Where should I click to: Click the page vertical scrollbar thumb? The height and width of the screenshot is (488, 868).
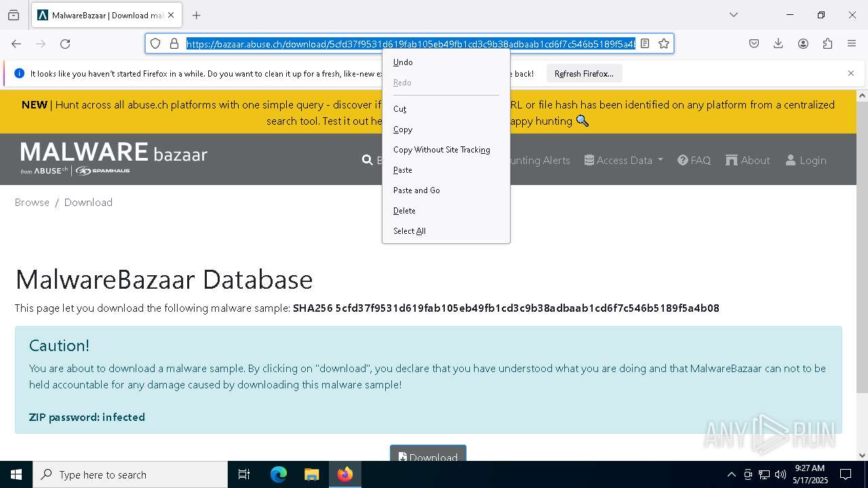862,247
